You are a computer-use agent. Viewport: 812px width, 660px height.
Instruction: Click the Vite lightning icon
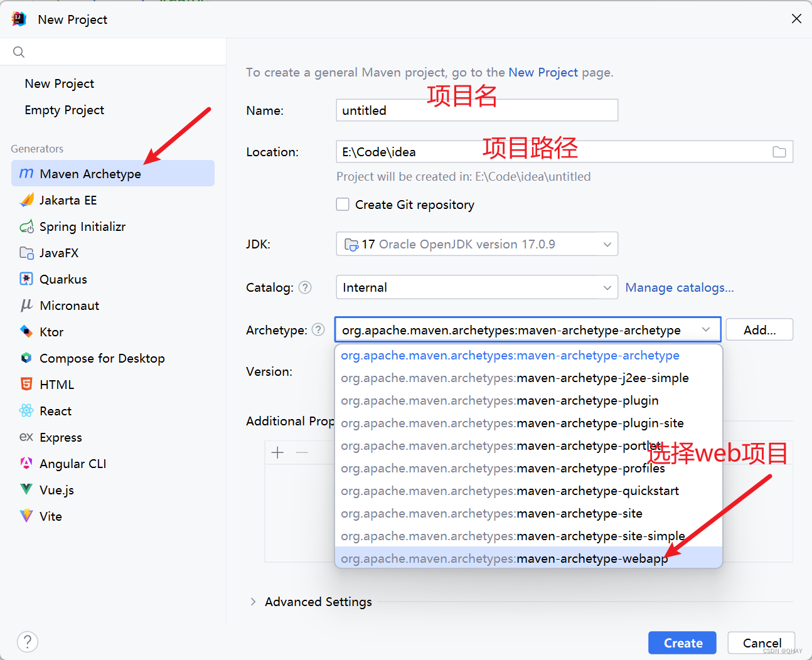point(26,516)
